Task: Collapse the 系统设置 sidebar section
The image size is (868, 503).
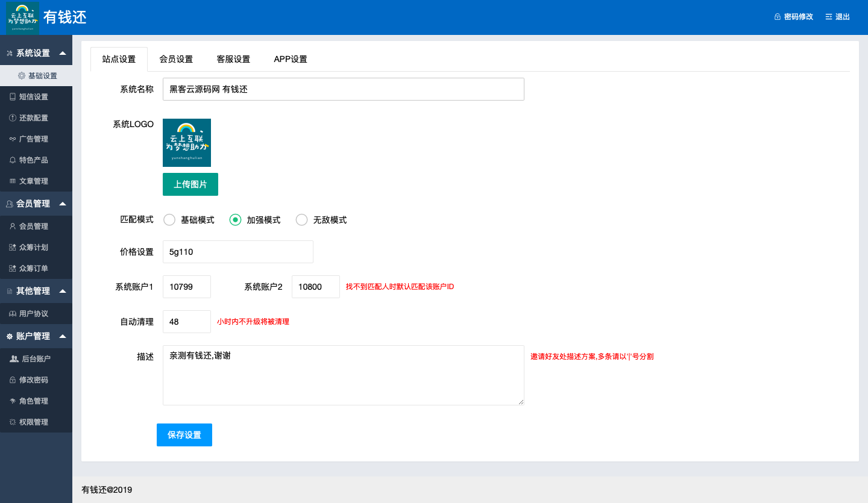Action: (x=63, y=53)
